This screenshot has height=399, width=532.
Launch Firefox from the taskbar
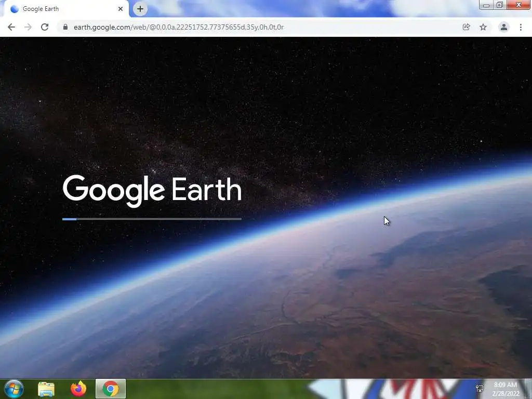[78, 389]
